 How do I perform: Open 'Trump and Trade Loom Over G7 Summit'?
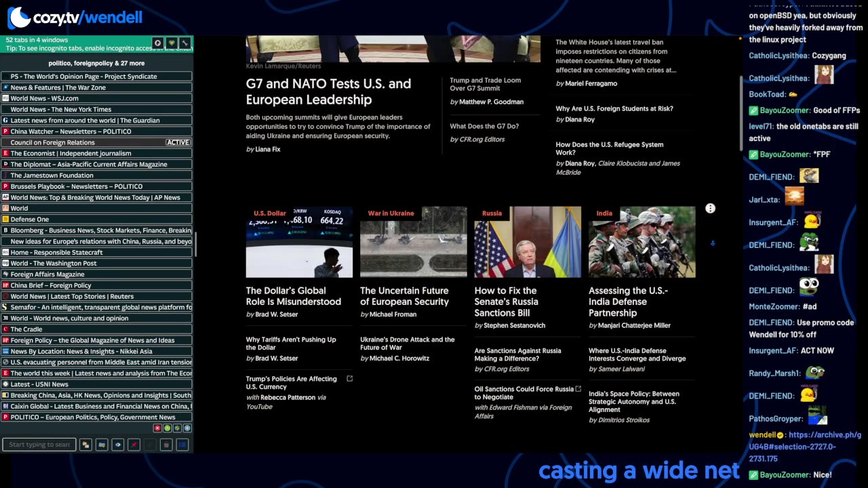pos(485,84)
